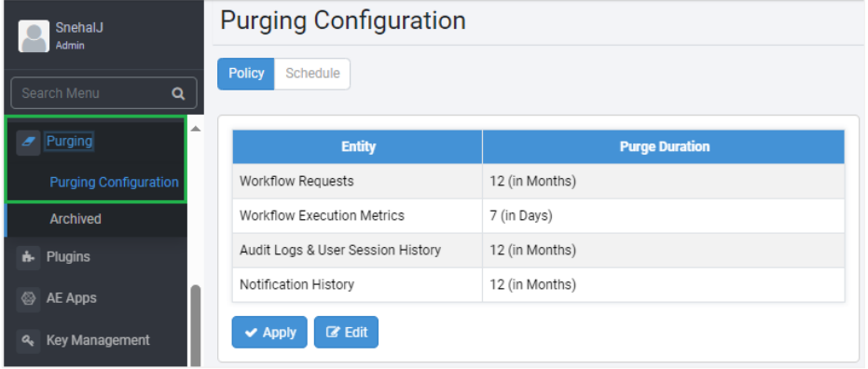Select Audit Logs & User Session History cell
868x369 pixels.
pos(358,250)
